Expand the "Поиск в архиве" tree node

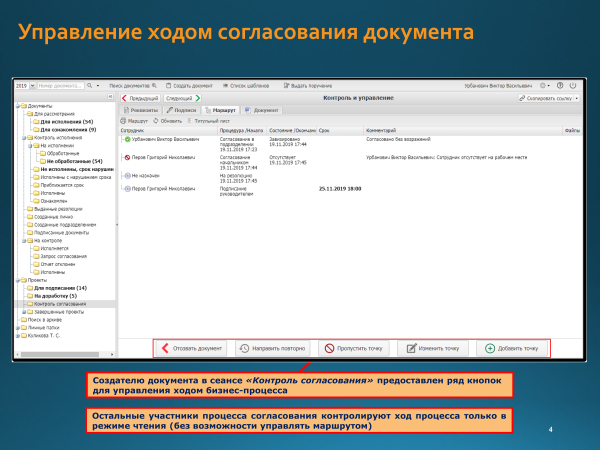point(39,320)
